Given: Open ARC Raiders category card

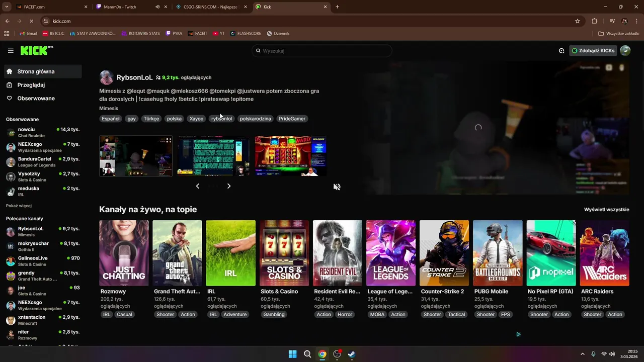Looking at the screenshot, I should point(604,253).
